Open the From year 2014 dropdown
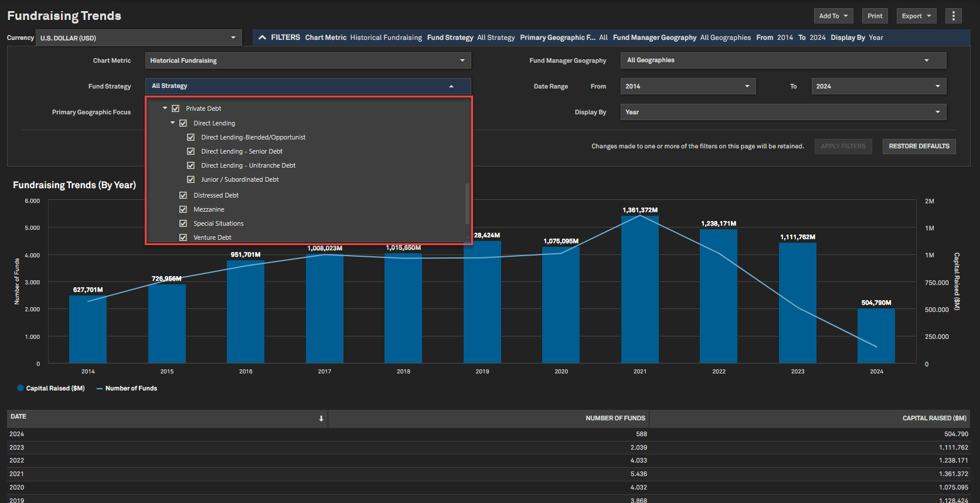 [x=688, y=86]
